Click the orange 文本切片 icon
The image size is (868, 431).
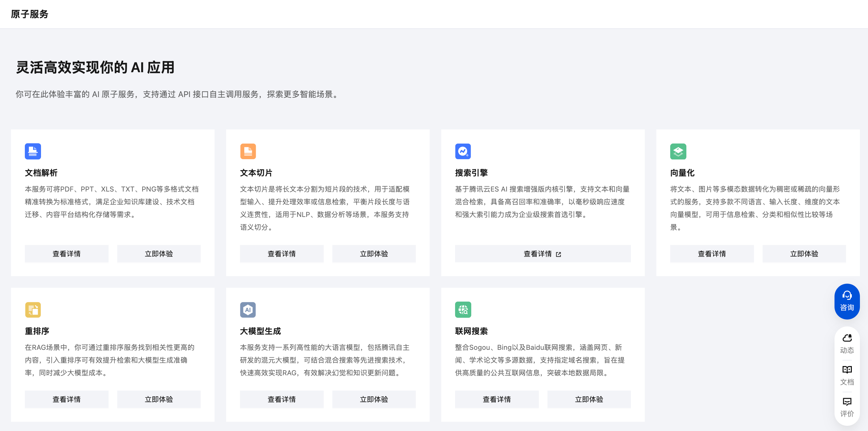(x=248, y=151)
